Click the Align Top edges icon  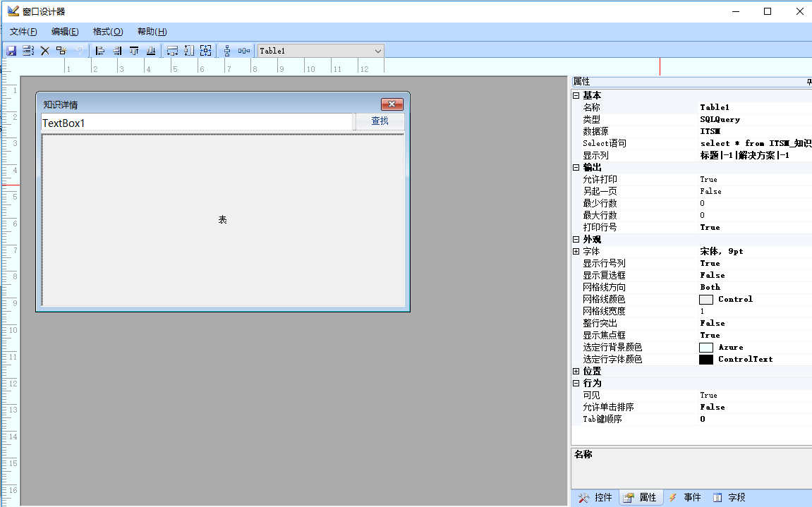pos(133,51)
